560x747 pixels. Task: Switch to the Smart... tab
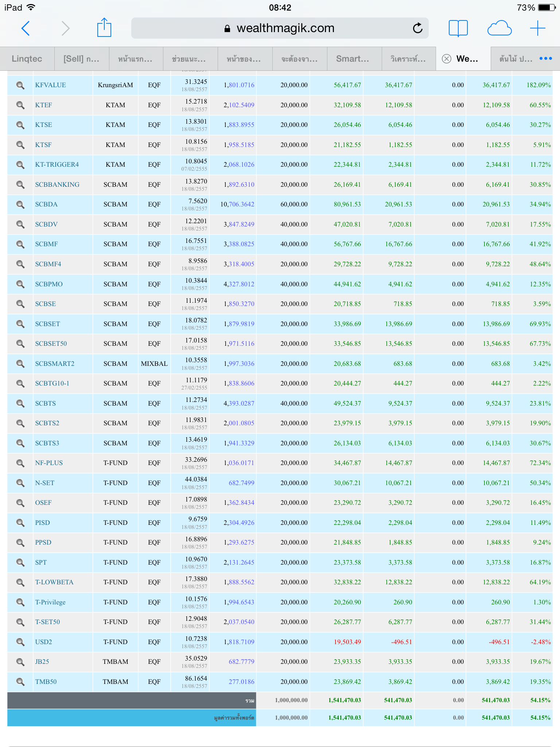coord(354,59)
